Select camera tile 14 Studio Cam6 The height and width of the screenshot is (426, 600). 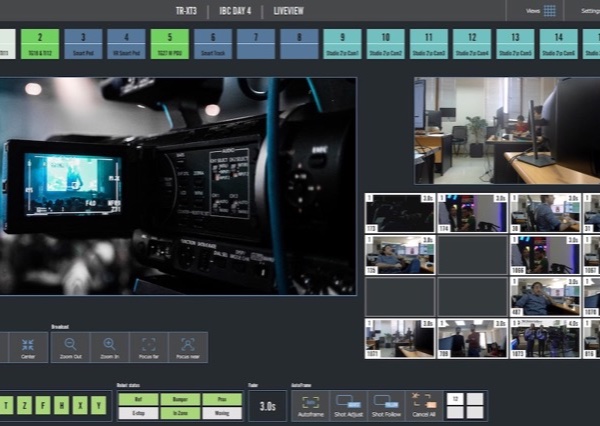point(559,44)
